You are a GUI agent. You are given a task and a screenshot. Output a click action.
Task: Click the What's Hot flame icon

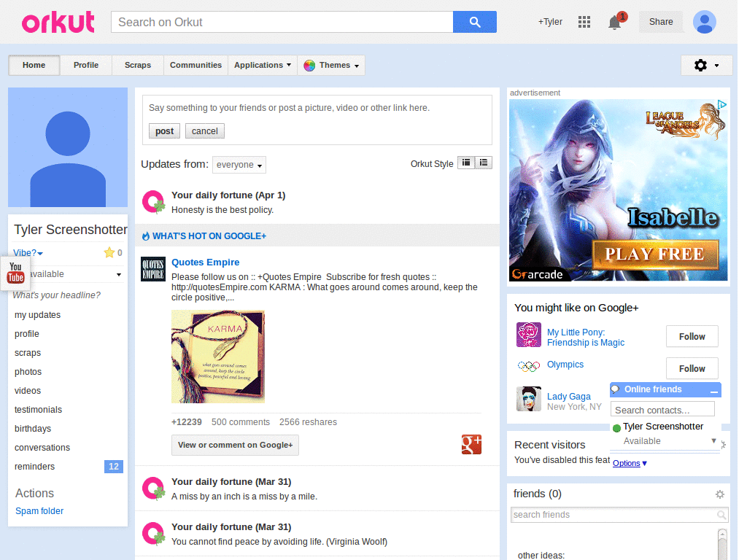pos(146,236)
